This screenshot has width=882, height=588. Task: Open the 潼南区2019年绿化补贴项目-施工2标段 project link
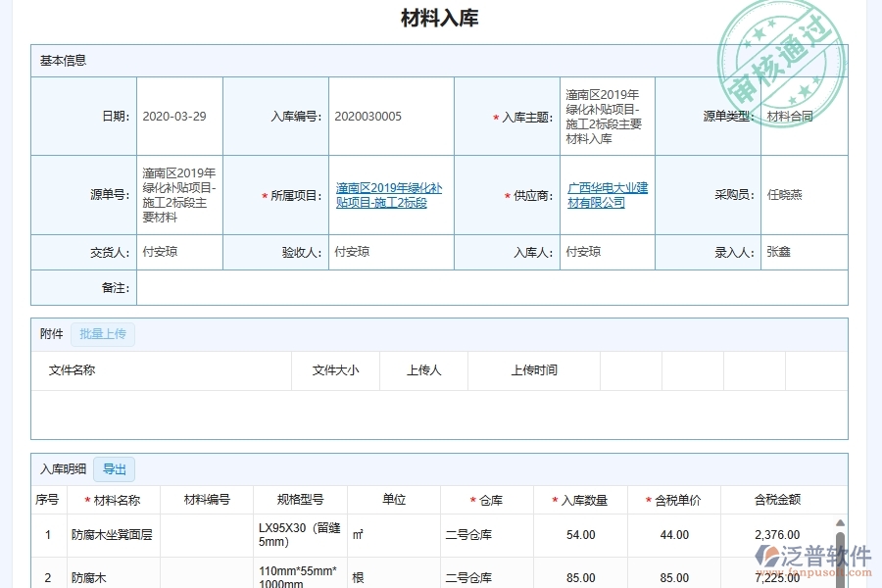click(391, 194)
